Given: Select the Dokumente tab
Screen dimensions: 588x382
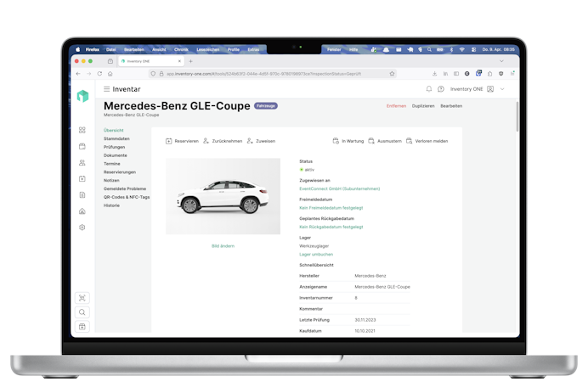Looking at the screenshot, I should click(x=116, y=155).
